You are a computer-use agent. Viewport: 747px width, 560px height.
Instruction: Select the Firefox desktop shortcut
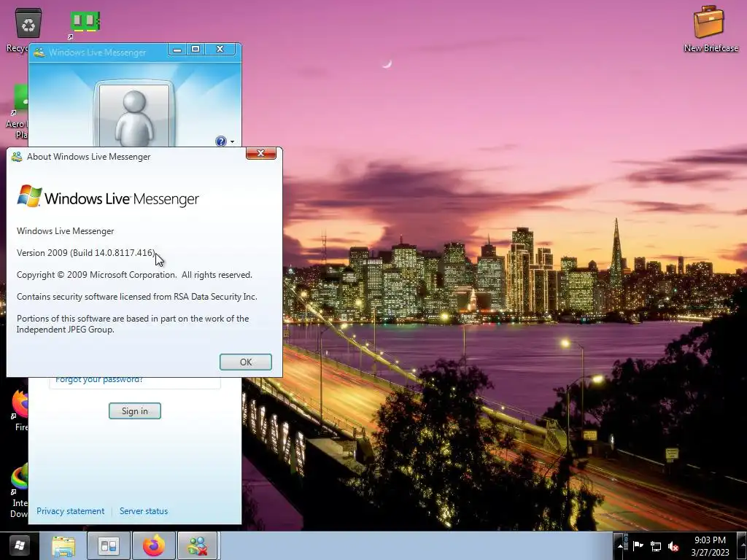[x=19, y=411]
